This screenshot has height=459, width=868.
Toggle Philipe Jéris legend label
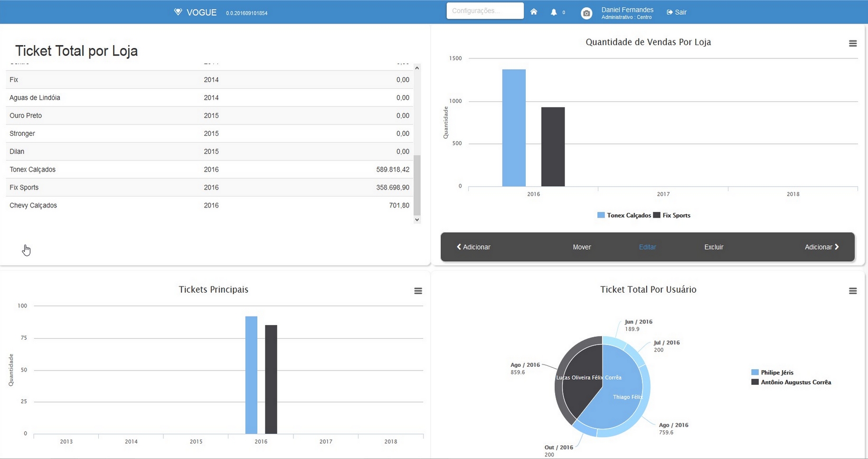[x=777, y=373]
